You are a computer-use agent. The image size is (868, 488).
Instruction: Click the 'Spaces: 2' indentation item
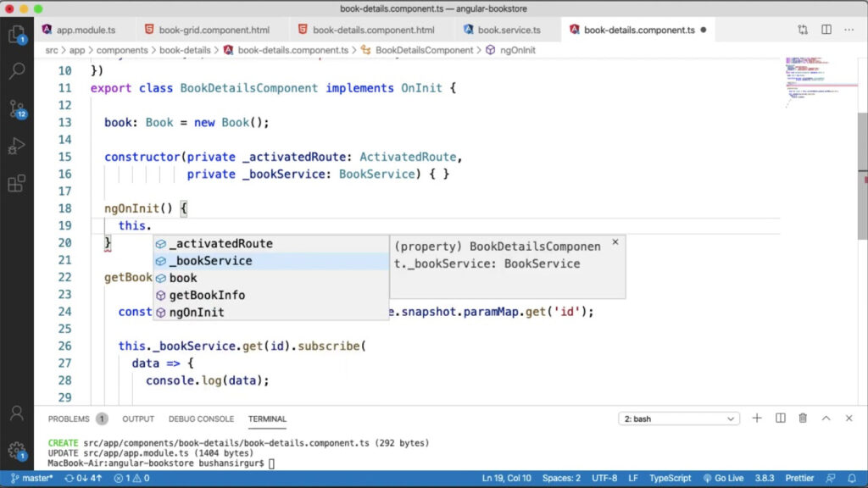[x=561, y=478]
